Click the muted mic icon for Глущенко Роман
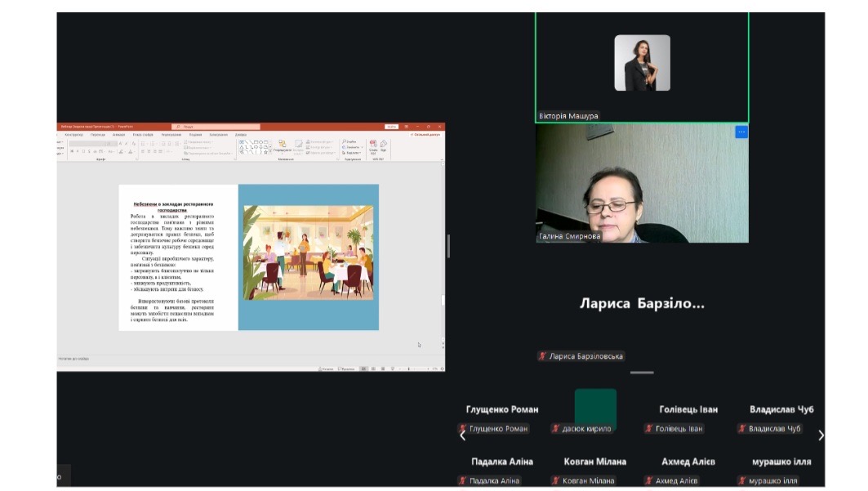This screenshot has height=491, width=868. click(462, 428)
